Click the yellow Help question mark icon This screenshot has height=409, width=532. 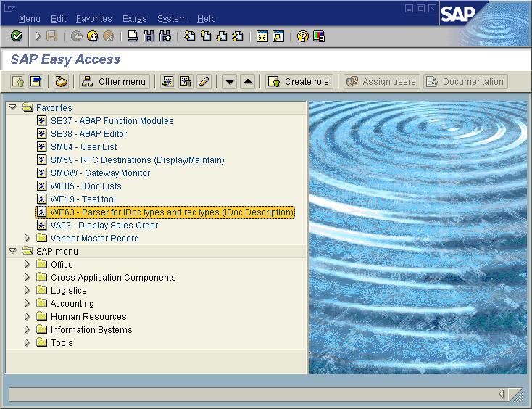coord(303,36)
